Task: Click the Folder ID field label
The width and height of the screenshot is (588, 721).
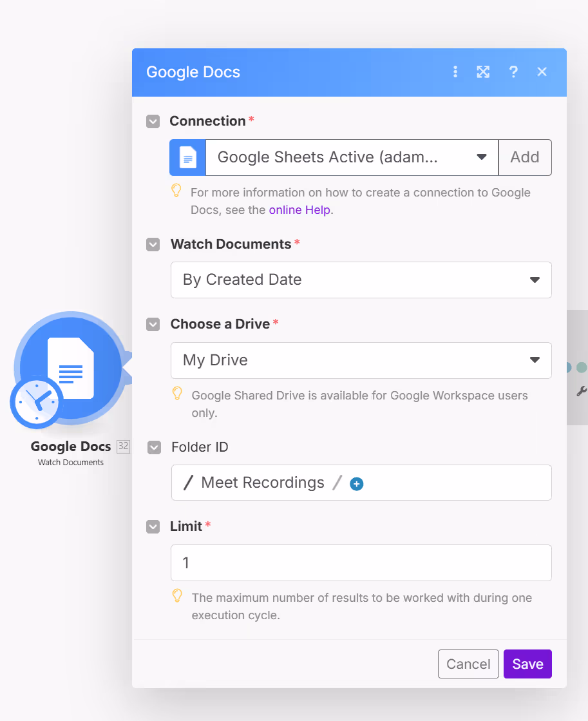Action: 200,447
